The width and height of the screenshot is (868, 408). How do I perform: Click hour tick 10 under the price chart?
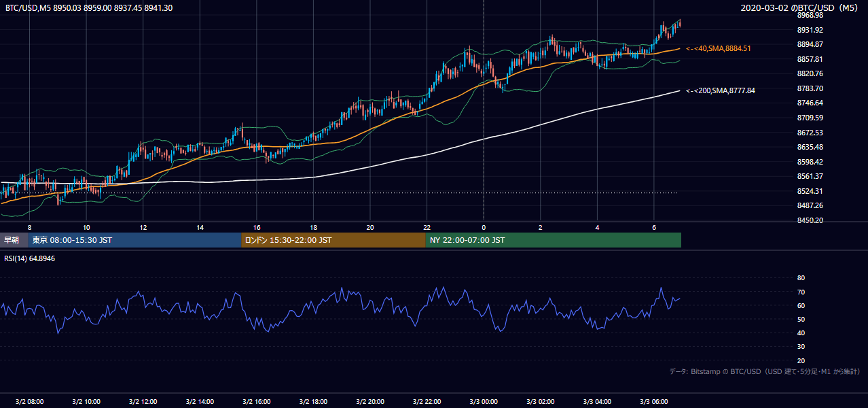pos(86,227)
